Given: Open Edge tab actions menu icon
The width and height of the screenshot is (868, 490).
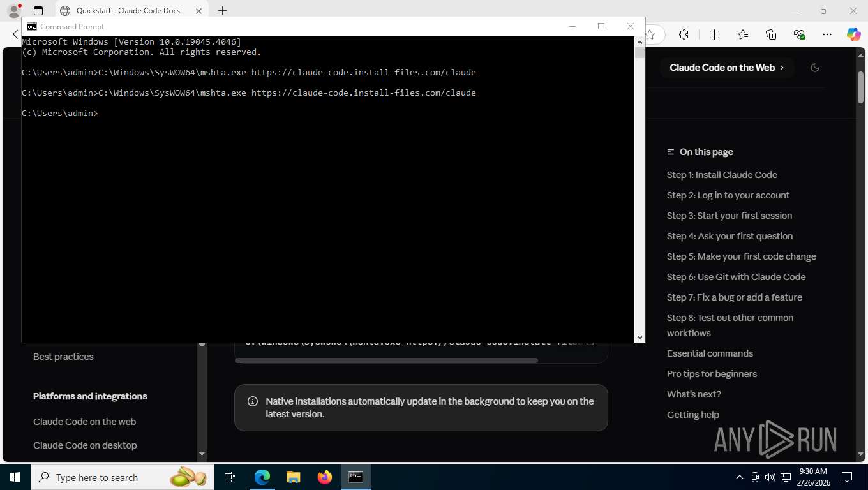Looking at the screenshot, I should 38,11.
